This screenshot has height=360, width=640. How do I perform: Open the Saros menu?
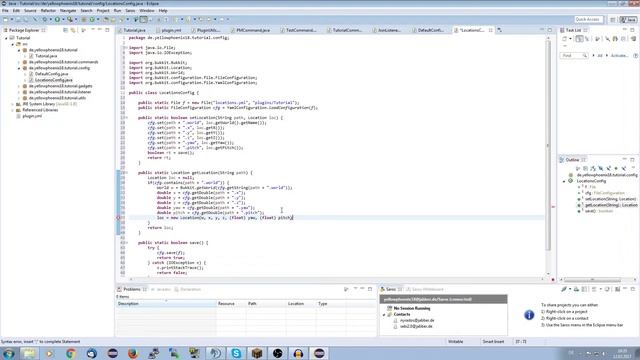(x=130, y=11)
